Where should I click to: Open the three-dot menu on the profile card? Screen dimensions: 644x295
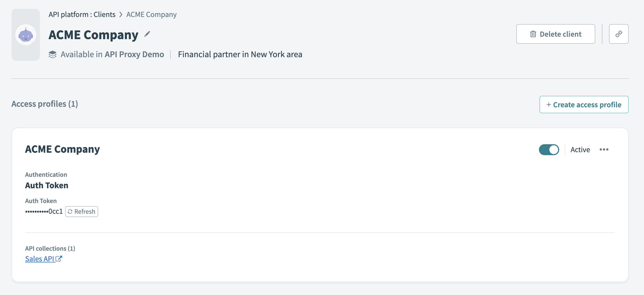[604, 149]
